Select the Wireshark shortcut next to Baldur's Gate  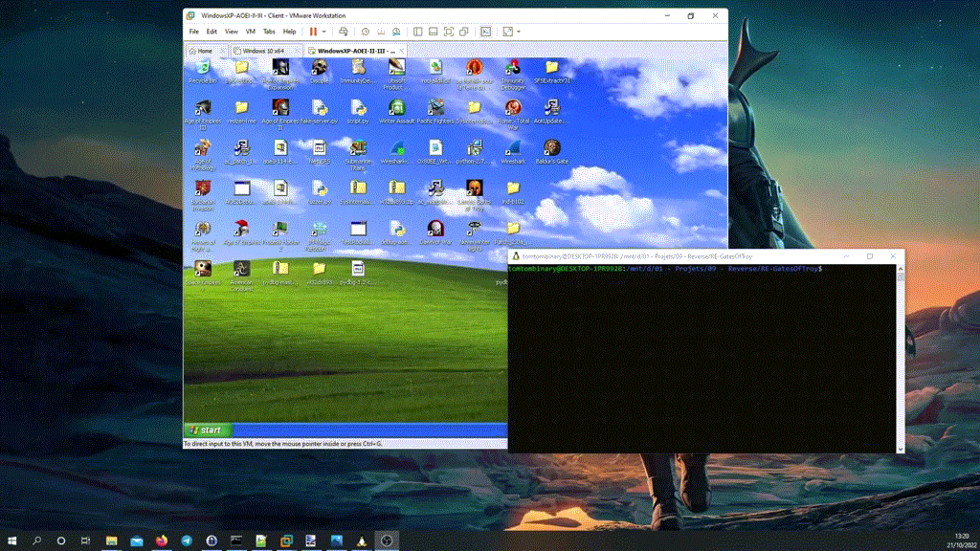[513, 152]
